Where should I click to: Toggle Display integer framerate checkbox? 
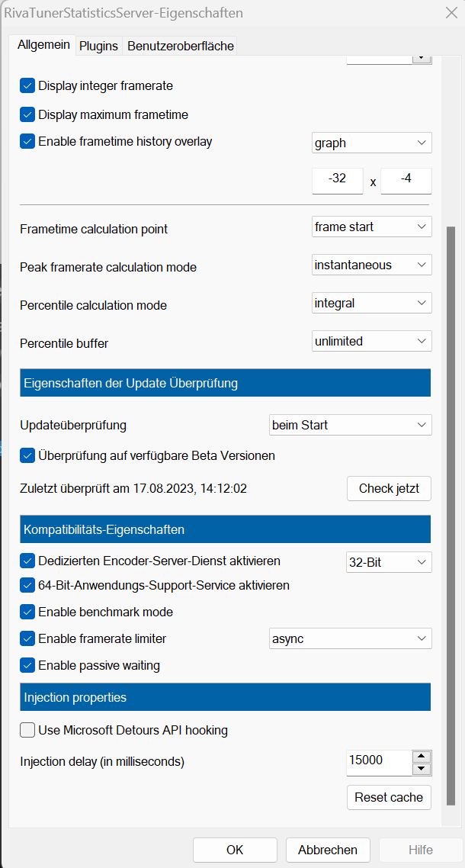[27, 85]
